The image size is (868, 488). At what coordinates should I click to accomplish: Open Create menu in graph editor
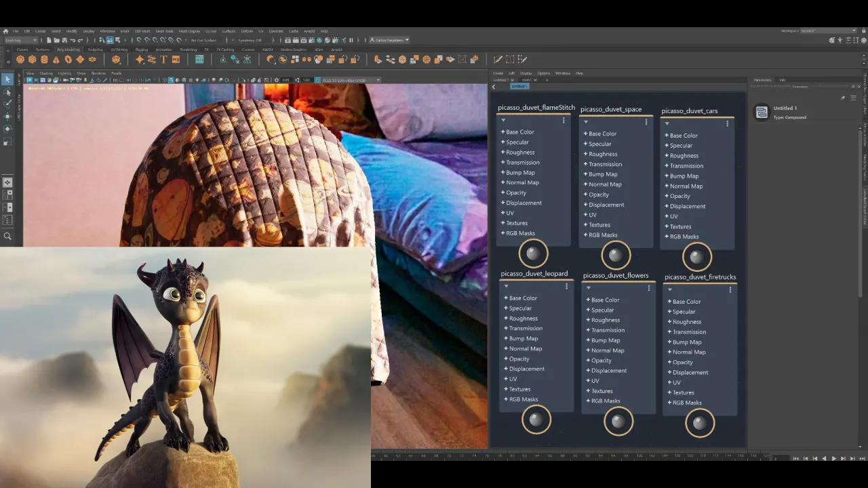pyautogui.click(x=498, y=73)
